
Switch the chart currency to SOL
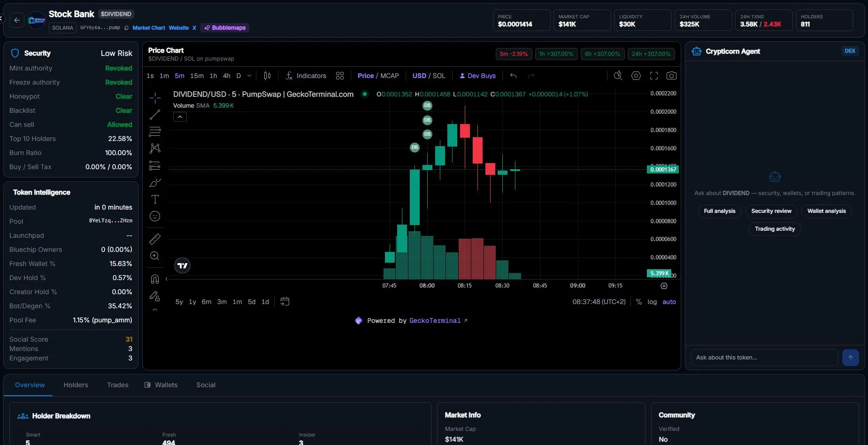click(439, 76)
